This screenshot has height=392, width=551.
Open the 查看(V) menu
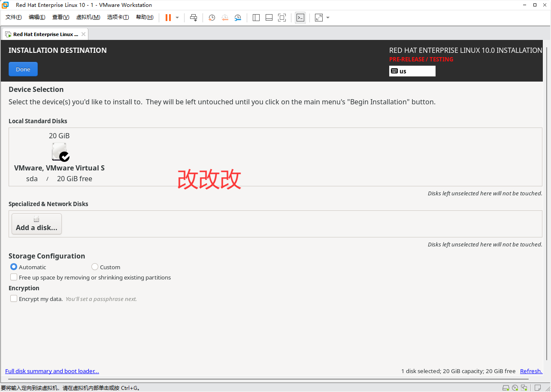click(61, 17)
